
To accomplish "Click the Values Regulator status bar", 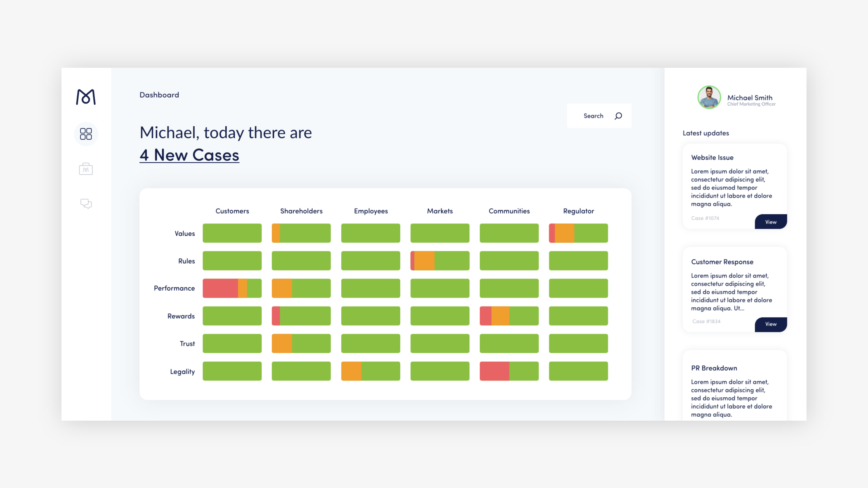I will coord(578,233).
